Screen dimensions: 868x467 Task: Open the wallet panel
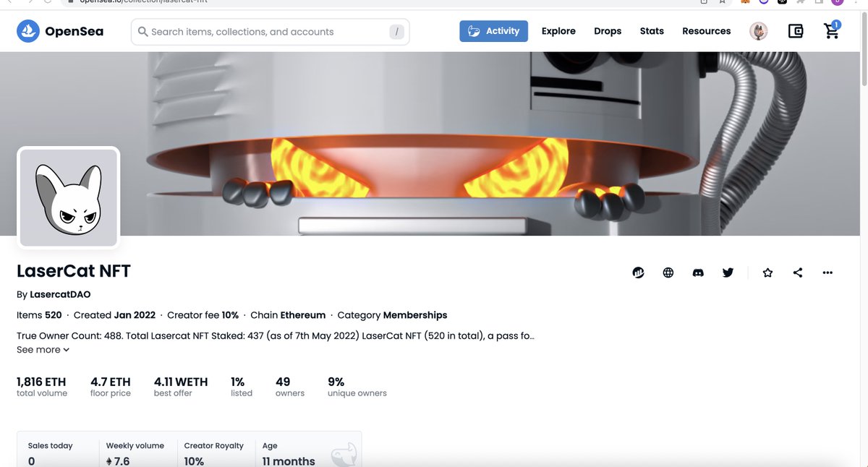coord(796,31)
